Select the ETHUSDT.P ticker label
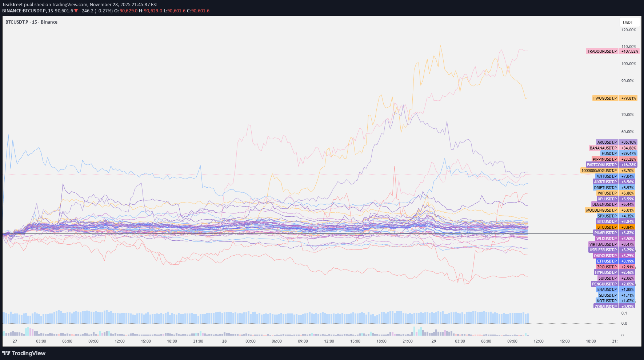644x360 pixels. click(x=607, y=261)
